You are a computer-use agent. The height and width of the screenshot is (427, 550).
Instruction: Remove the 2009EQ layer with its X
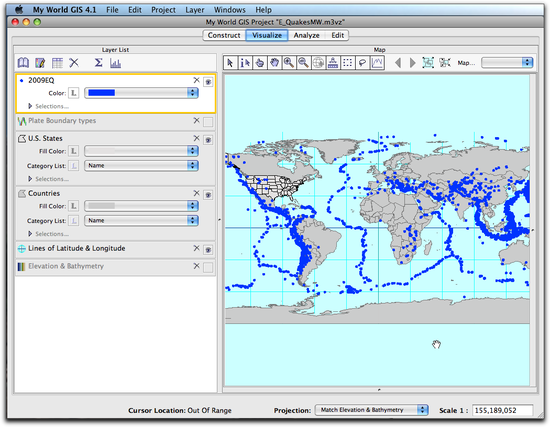(x=196, y=80)
